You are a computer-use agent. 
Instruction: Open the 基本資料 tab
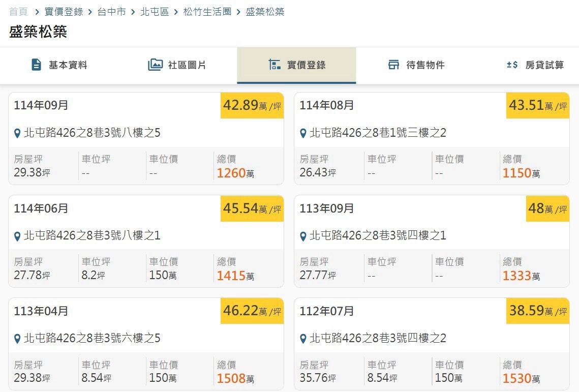pos(68,65)
